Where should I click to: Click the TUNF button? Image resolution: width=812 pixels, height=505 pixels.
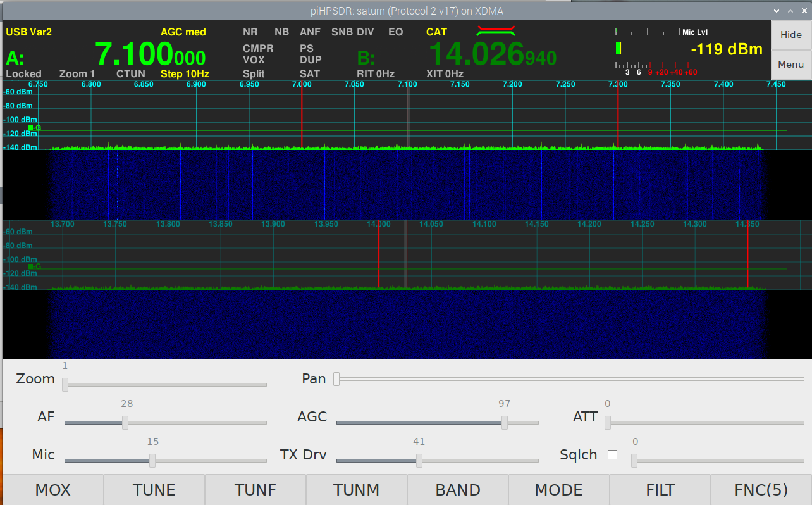255,490
